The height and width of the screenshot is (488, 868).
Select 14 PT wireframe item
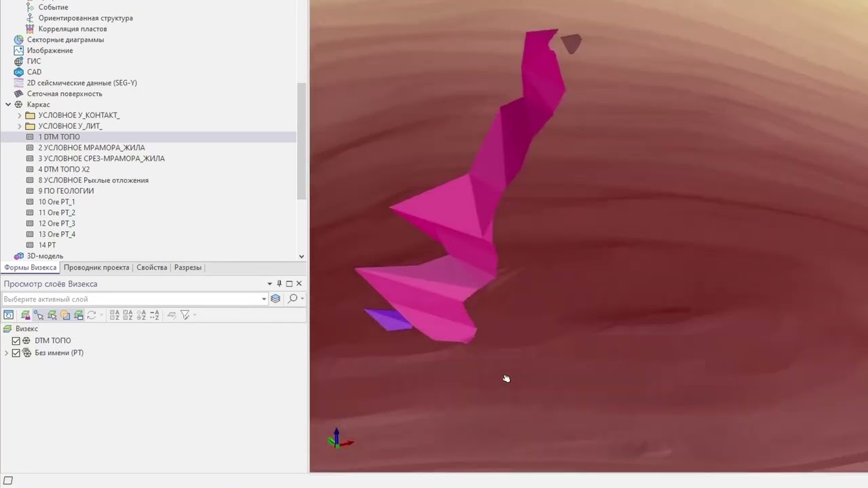click(x=47, y=245)
